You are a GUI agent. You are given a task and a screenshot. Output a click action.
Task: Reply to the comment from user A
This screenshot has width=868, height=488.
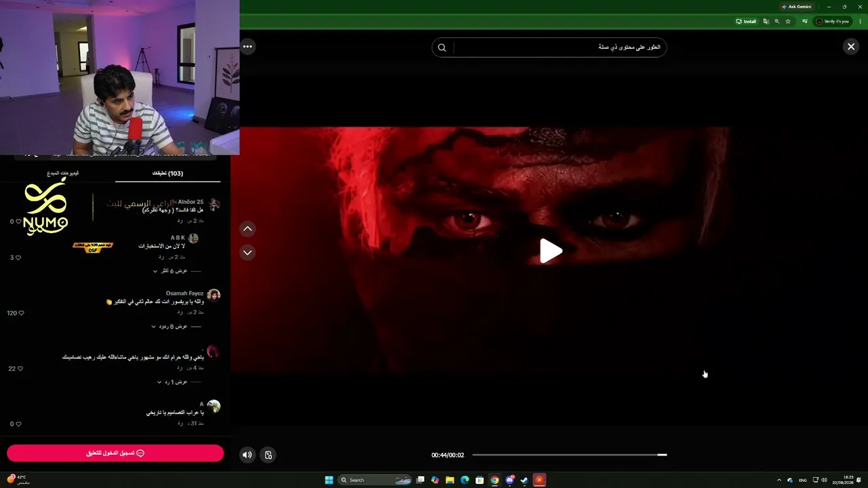(180, 423)
